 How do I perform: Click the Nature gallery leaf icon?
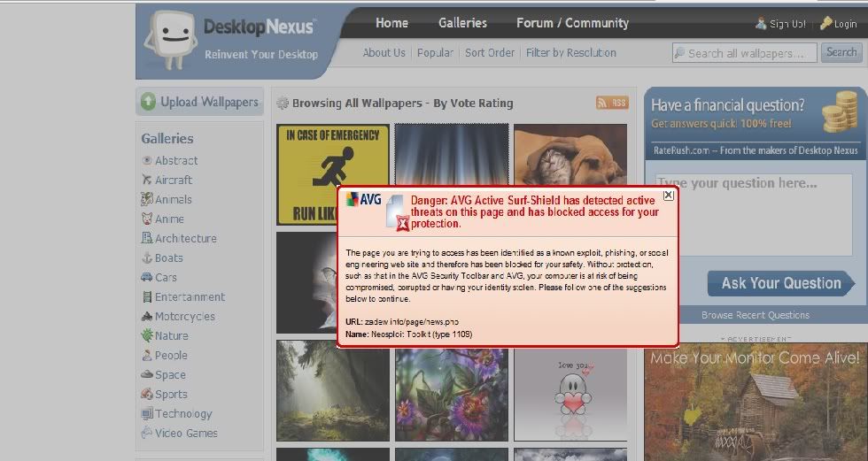[x=147, y=335]
